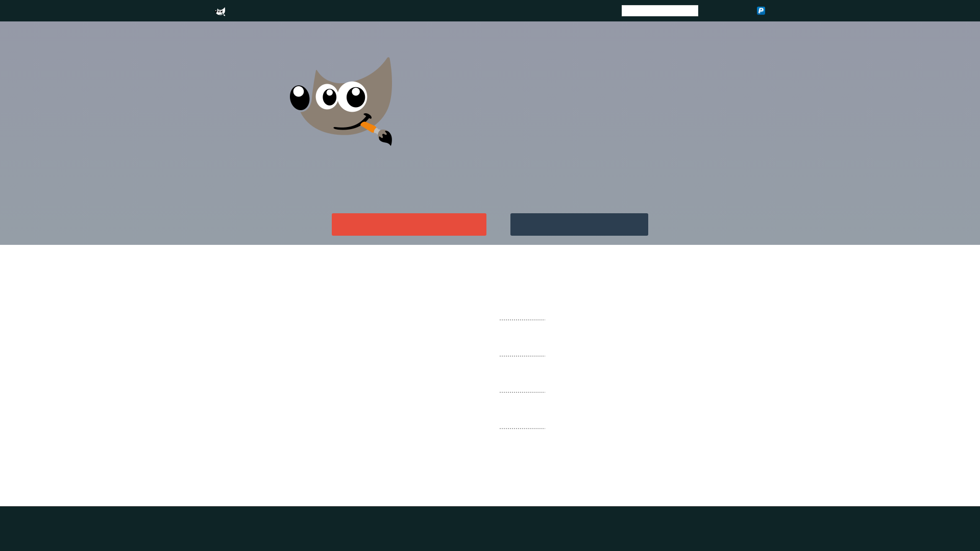Open the fourth dotted-underlined link
Image resolution: width=980 pixels, height=551 pixels.
point(522,425)
